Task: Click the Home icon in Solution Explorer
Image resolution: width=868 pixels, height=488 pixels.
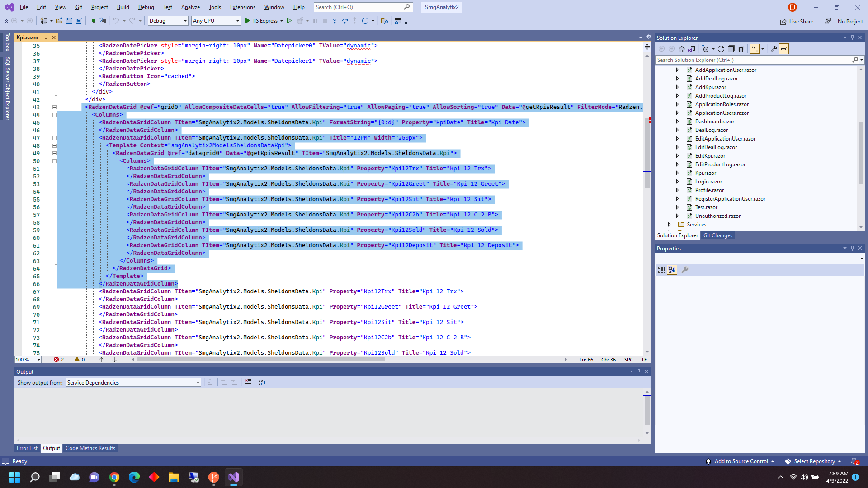Action: pos(682,49)
